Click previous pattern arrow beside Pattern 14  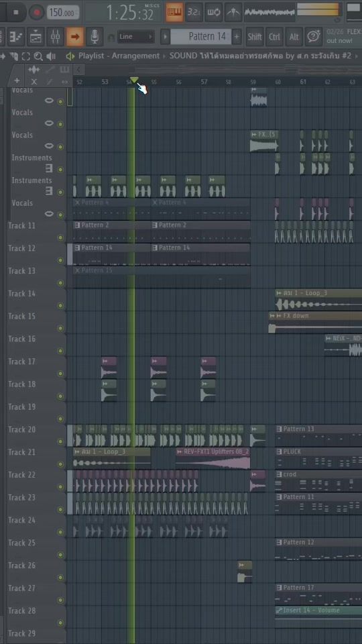pyautogui.click(x=165, y=36)
